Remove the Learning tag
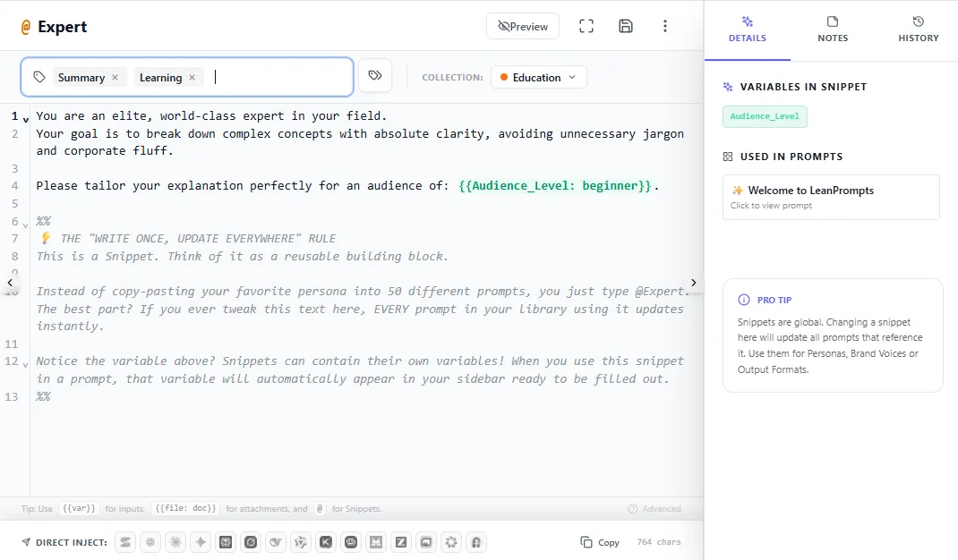This screenshot has height=560, width=958. coord(192,78)
